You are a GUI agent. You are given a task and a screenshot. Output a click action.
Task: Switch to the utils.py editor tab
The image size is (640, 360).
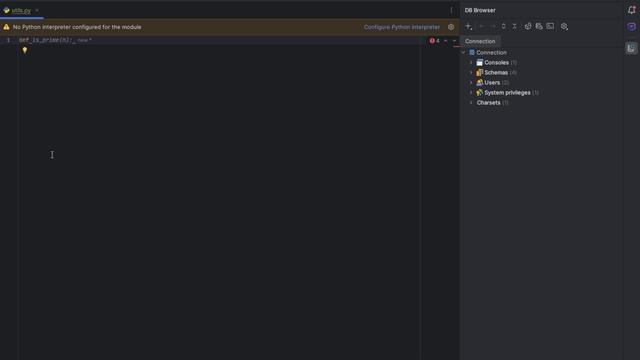(x=21, y=11)
